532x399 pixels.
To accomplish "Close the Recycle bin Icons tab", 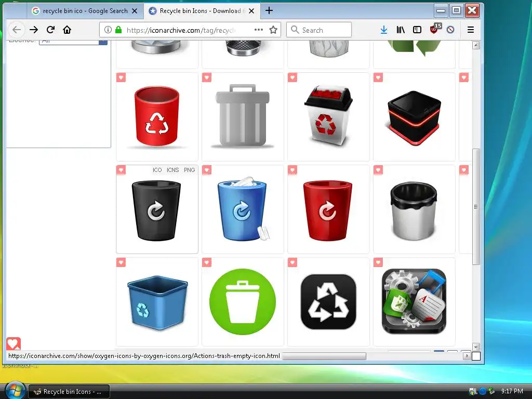I will click(x=251, y=11).
